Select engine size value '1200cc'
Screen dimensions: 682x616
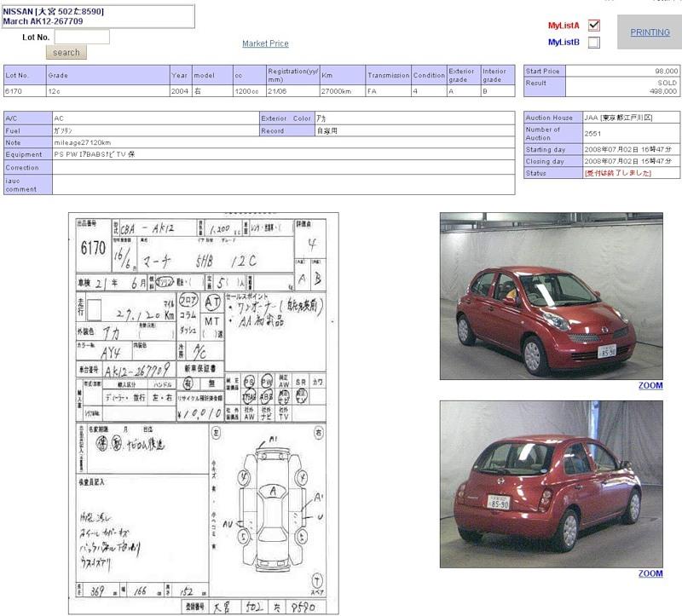coord(246,91)
